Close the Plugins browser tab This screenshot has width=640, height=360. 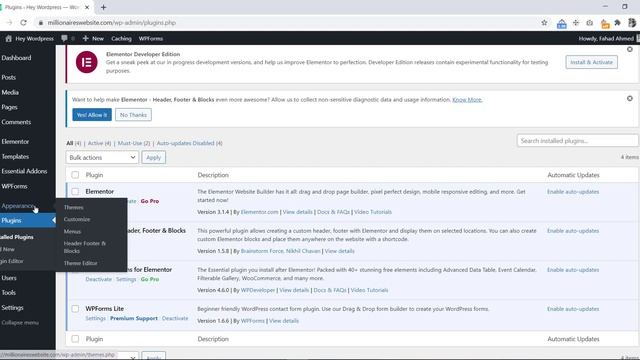point(87,7)
